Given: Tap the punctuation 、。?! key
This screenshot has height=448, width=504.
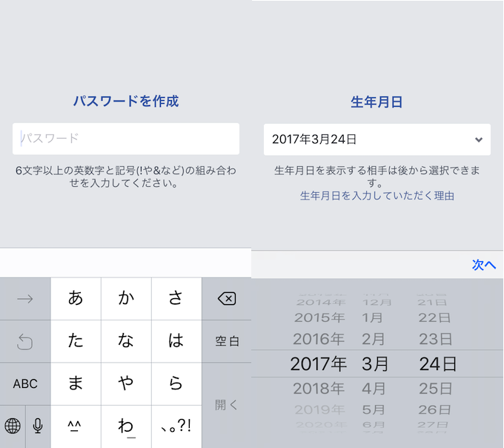Looking at the screenshot, I should 176,426.
